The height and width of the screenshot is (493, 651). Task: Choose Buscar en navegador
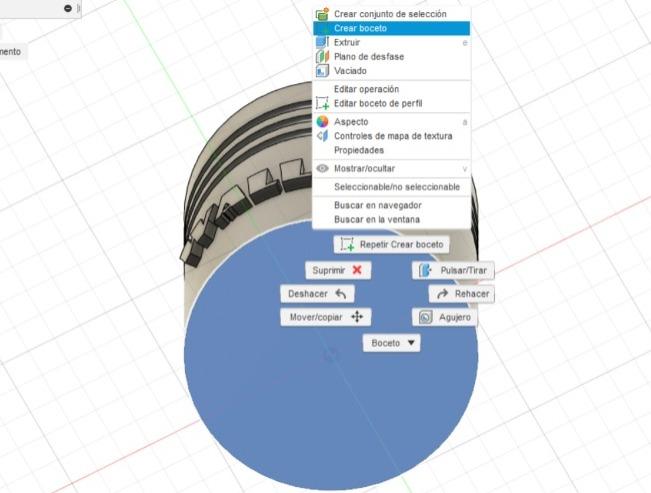coord(392,205)
